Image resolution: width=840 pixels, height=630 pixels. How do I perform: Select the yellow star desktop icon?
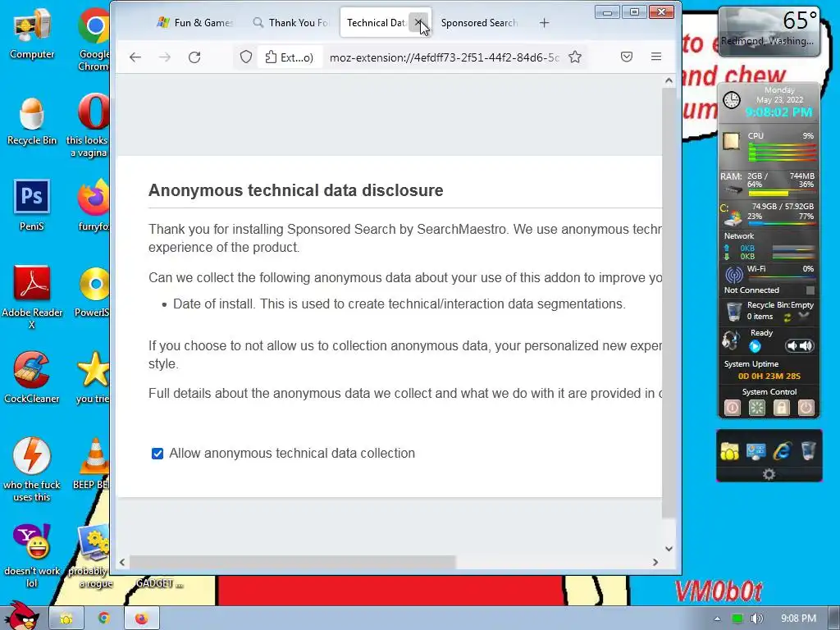coord(94,377)
